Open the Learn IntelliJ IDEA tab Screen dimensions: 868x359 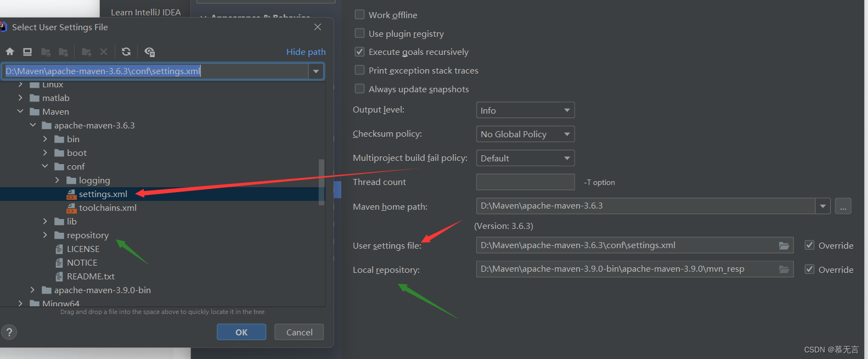pyautogui.click(x=145, y=12)
